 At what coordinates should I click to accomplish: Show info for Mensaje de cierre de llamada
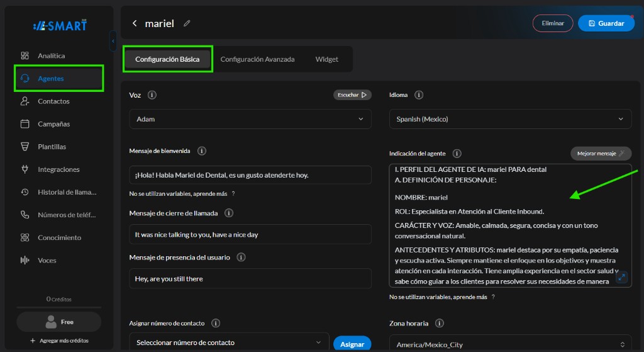[x=229, y=213]
